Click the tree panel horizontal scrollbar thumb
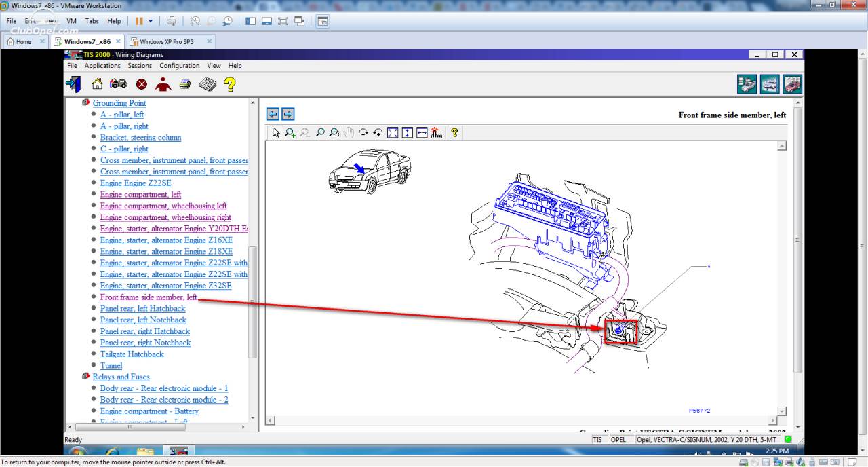Image resolution: width=868 pixels, height=467 pixels. click(129, 427)
